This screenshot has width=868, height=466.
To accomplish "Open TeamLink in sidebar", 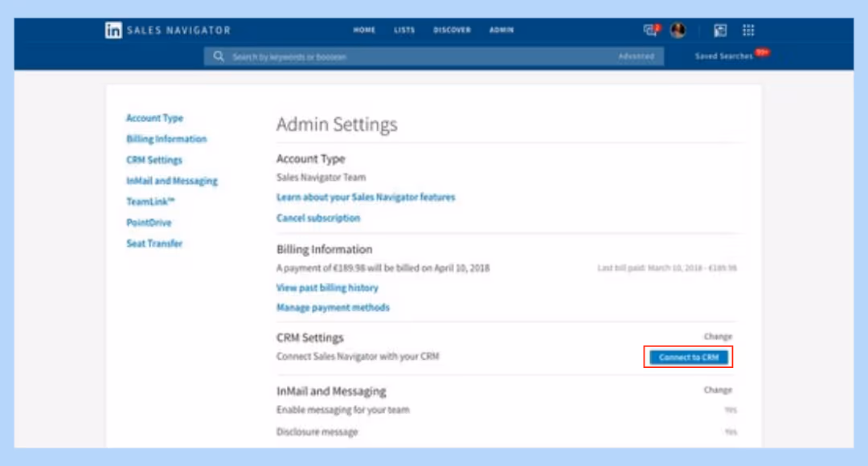I will coord(150,202).
